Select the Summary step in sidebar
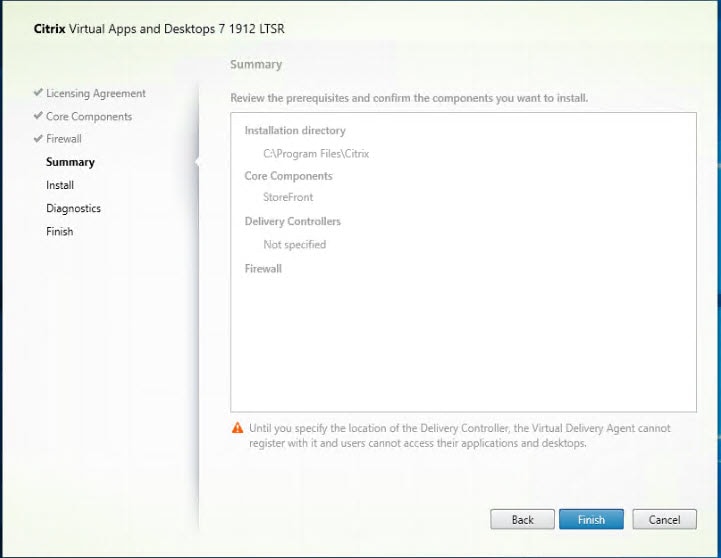Screen dimensions: 721x558 tap(70, 162)
